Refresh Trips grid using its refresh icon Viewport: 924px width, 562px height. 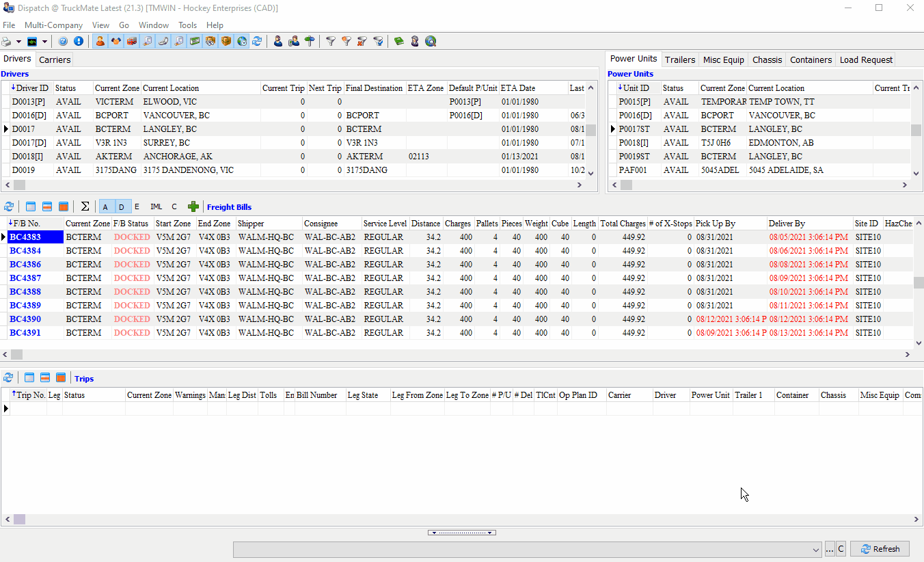8,378
